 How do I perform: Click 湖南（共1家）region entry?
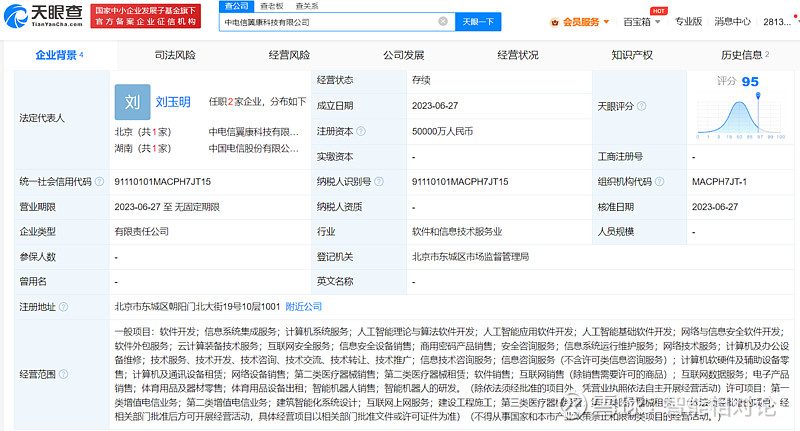point(143,148)
